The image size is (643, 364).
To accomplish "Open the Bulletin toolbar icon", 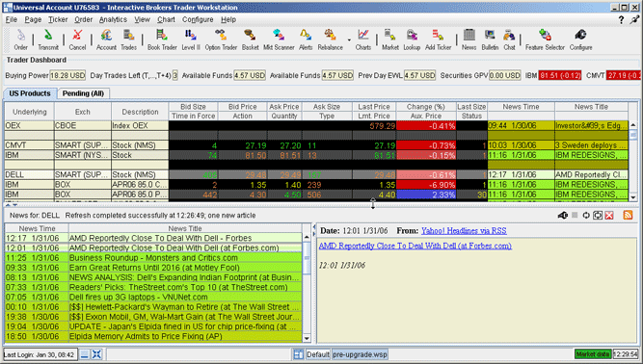I will [490, 39].
